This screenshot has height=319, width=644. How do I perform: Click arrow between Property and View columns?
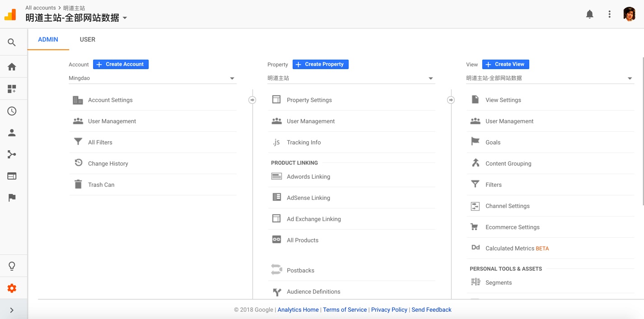tap(451, 100)
